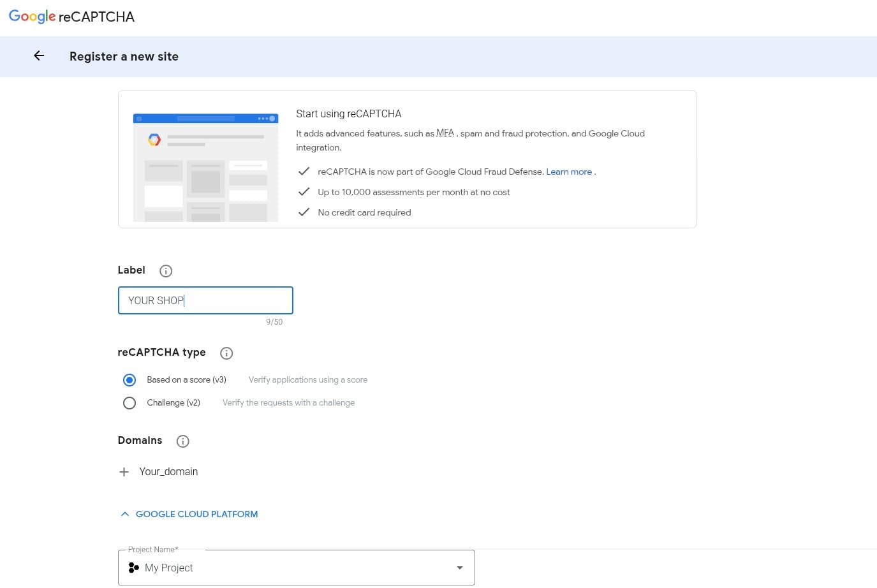Open the Domains info icon
Viewport: 877px width, 588px height.
click(183, 441)
